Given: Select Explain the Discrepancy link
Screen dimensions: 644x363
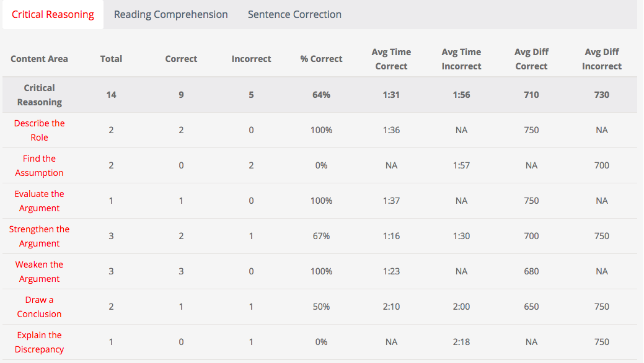Looking at the screenshot, I should (40, 342).
